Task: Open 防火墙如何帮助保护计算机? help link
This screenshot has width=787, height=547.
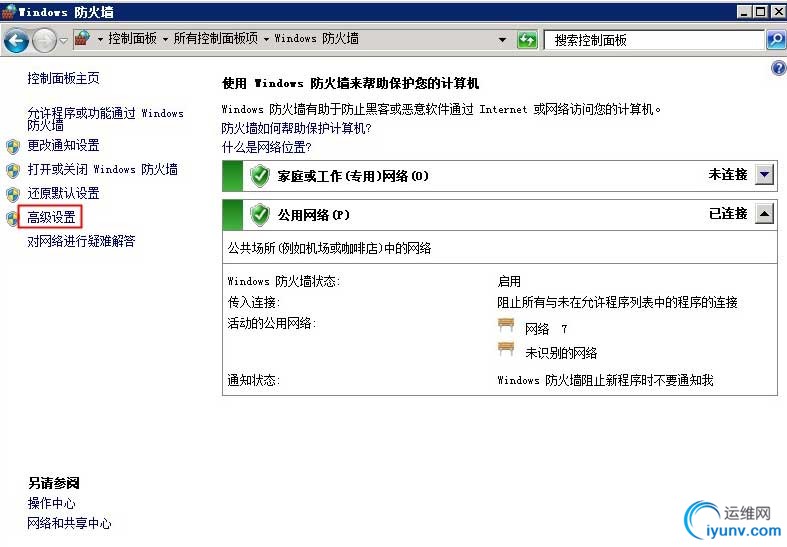Action: tap(296, 128)
